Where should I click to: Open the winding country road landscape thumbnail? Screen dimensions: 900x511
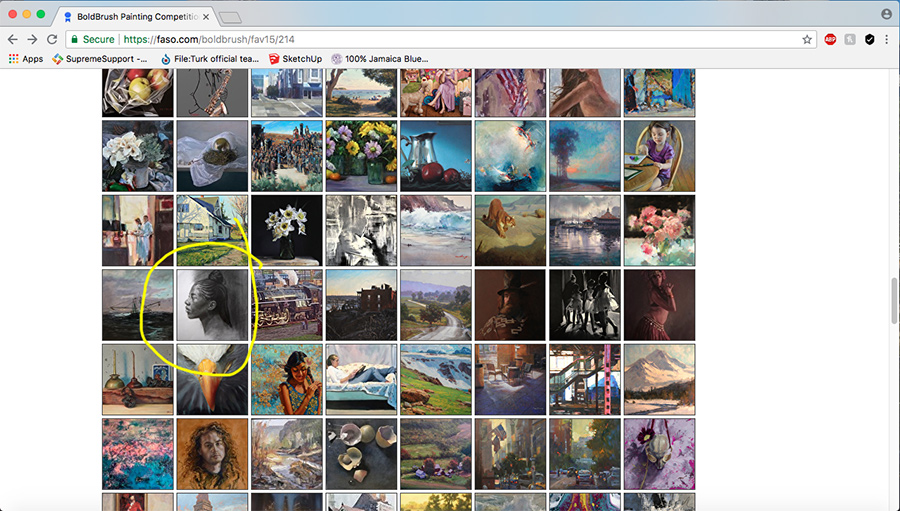click(x=436, y=305)
